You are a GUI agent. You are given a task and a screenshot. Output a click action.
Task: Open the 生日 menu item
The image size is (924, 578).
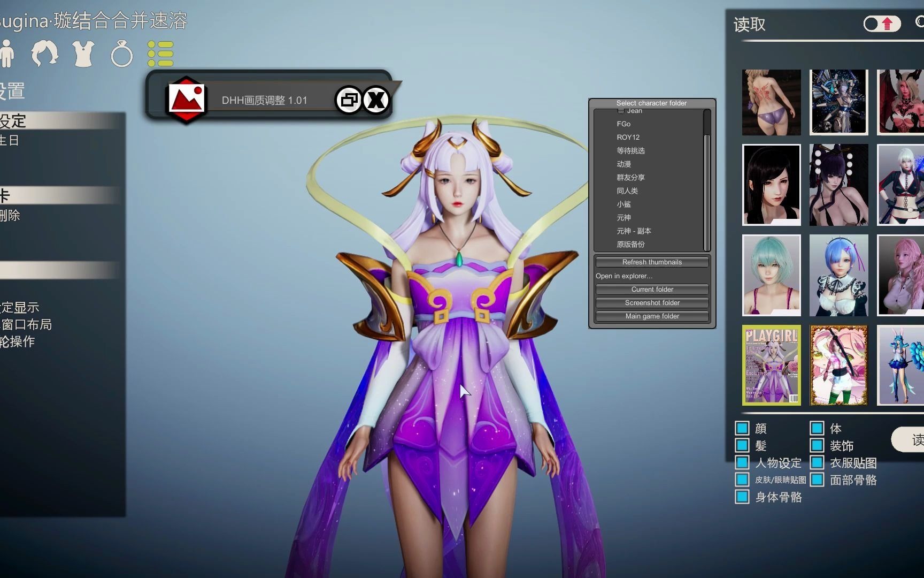(10, 140)
